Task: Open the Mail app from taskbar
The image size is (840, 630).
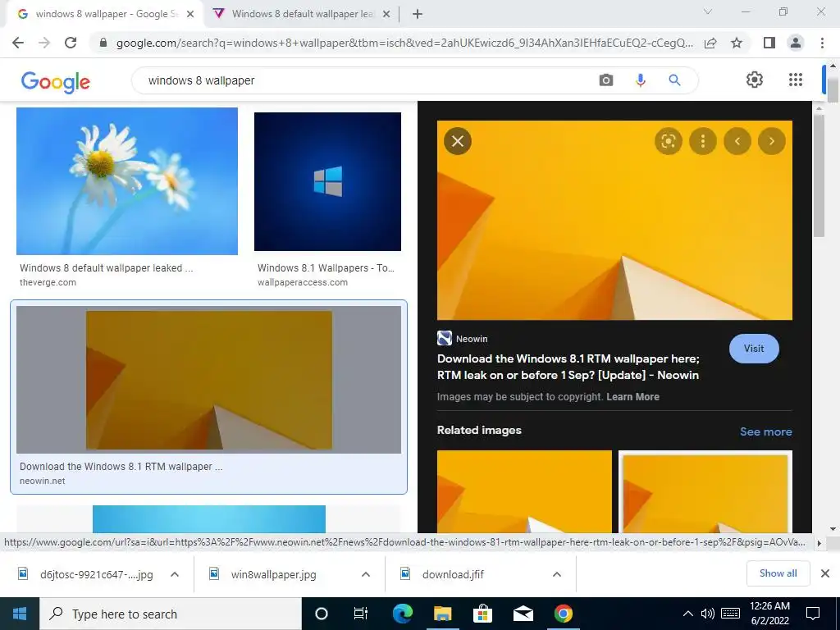Action: point(523,614)
